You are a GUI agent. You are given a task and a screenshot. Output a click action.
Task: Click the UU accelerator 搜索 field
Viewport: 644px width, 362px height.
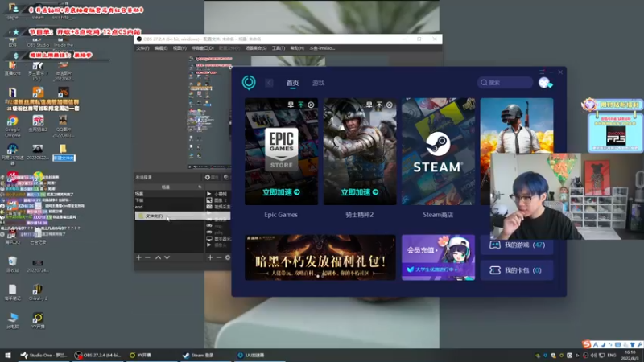coord(505,83)
